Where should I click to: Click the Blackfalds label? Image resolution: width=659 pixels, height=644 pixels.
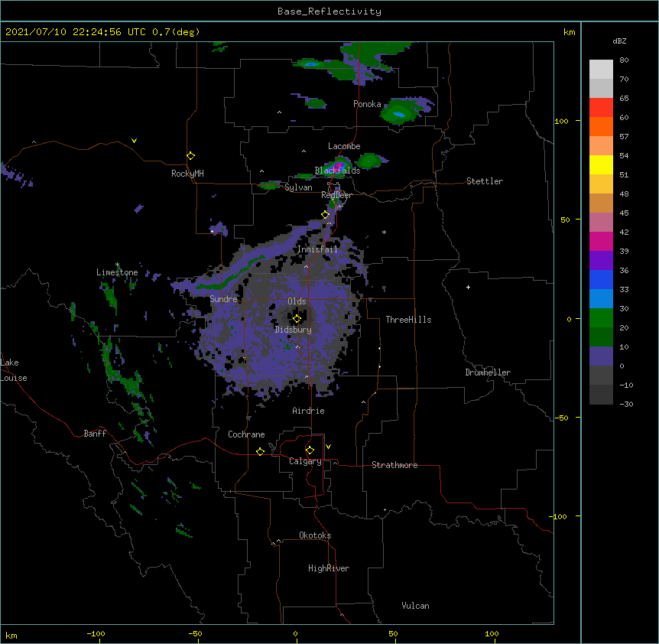(x=337, y=171)
